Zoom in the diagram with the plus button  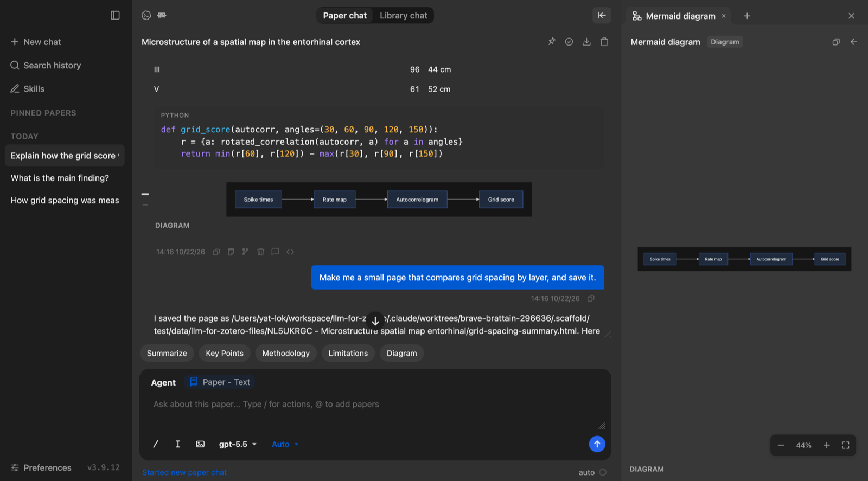[827, 445]
